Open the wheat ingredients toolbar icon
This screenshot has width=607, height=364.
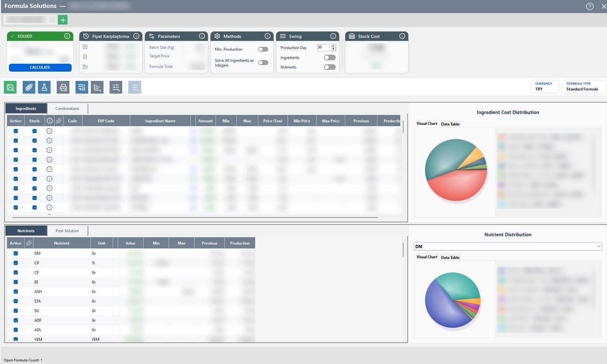pyautogui.click(x=29, y=87)
